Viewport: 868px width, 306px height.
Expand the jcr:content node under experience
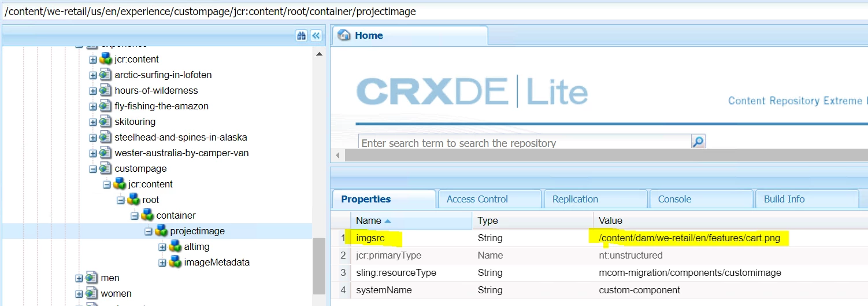coord(93,60)
